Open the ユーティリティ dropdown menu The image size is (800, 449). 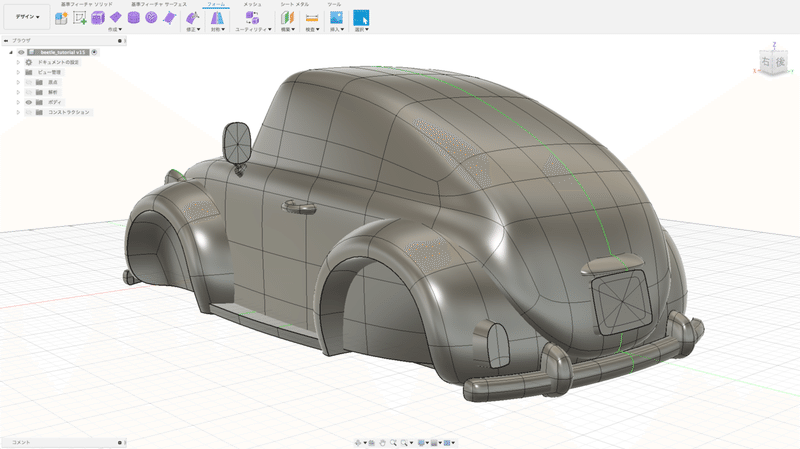click(253, 29)
